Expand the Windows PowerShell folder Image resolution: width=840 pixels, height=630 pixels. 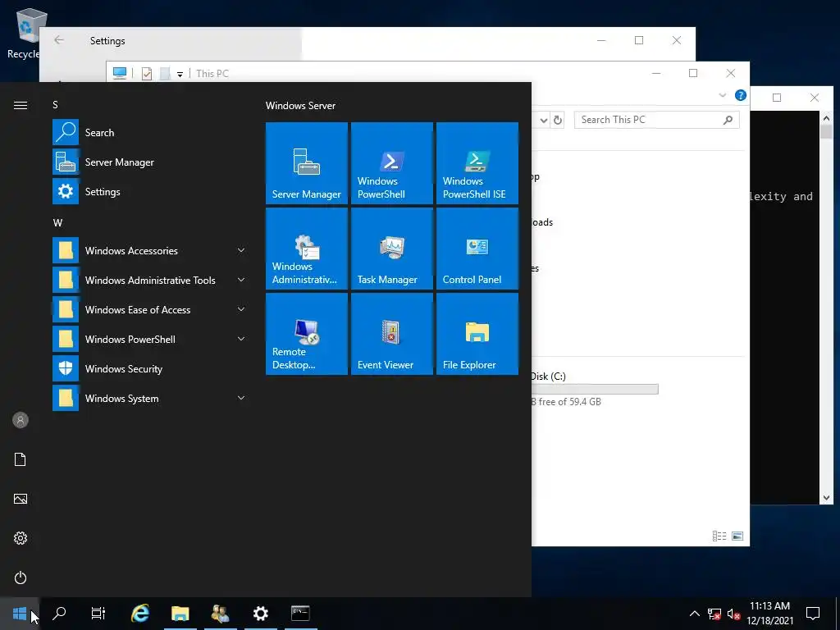coord(150,339)
